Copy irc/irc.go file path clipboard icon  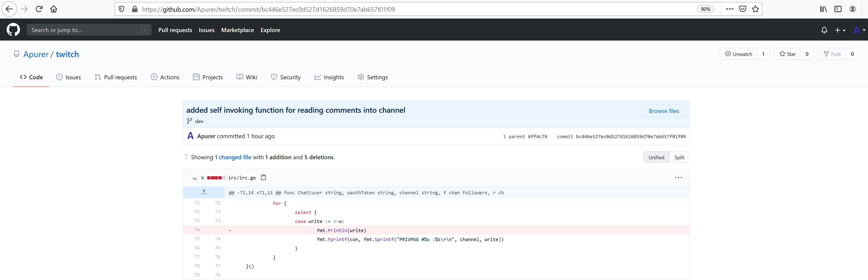264,177
